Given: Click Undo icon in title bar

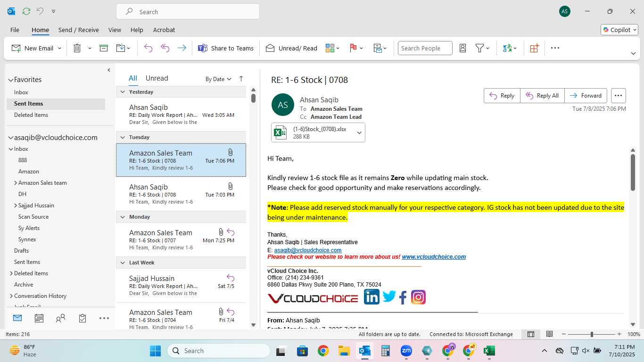Looking at the screenshot, I should tap(40, 11).
